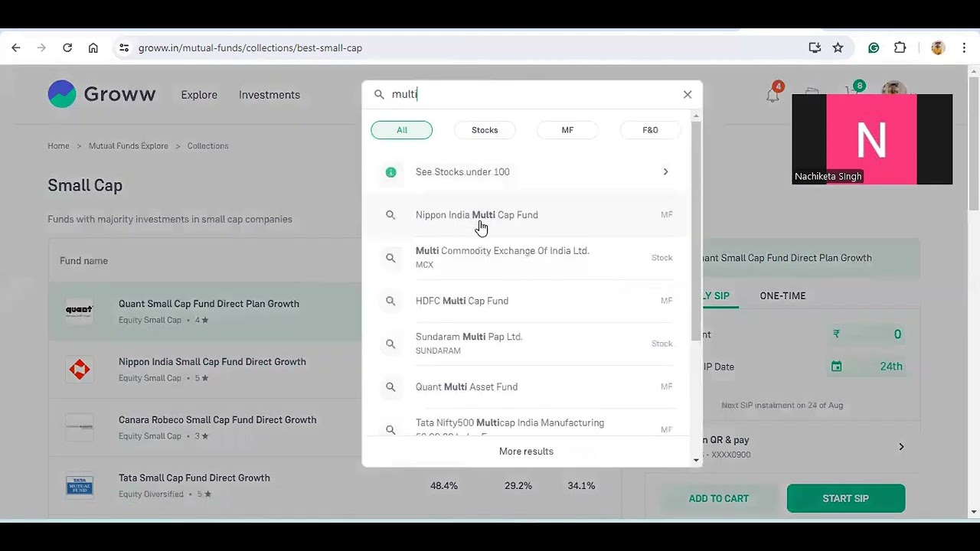Click the Tata Mutual Fund logo
Image resolution: width=980 pixels, height=551 pixels.
coord(79,485)
